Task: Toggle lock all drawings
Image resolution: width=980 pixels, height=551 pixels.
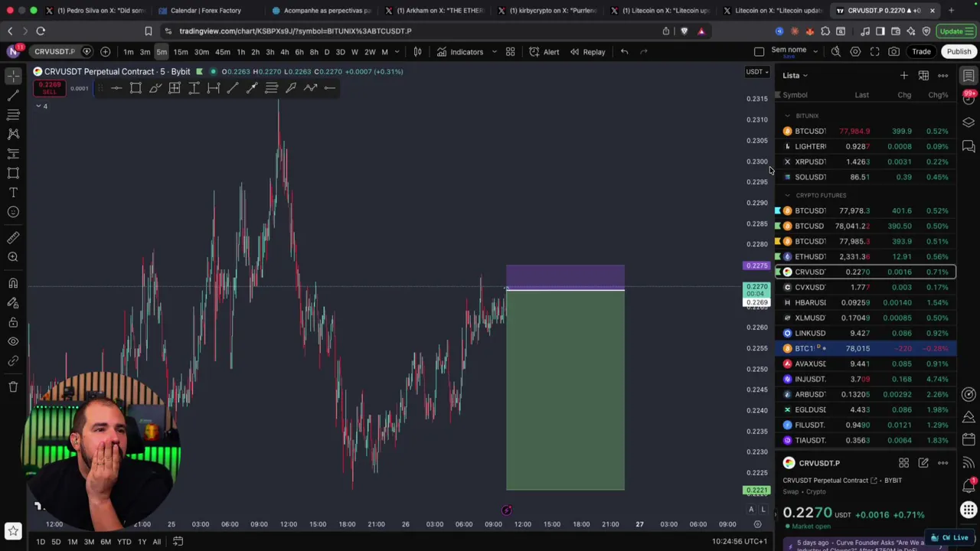Action: [13, 322]
